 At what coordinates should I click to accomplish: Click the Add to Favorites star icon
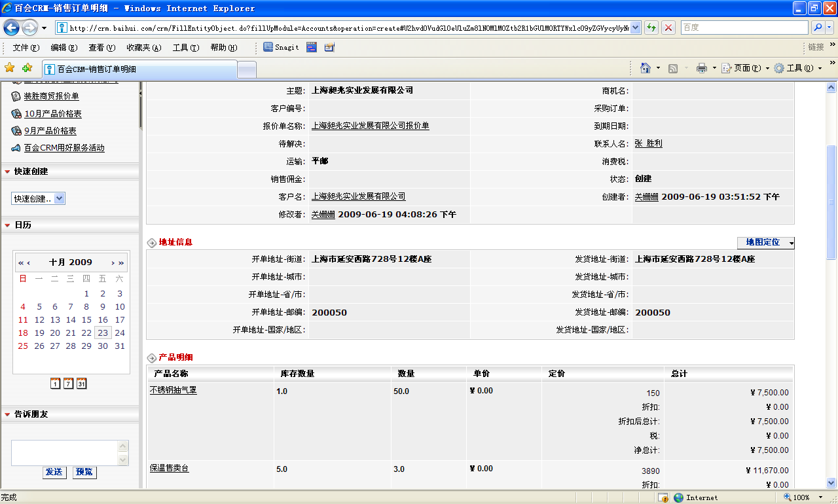click(x=27, y=68)
